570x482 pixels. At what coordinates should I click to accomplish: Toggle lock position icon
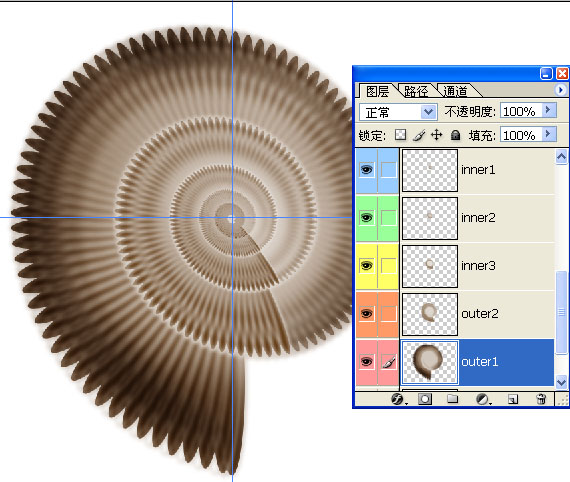(x=437, y=135)
